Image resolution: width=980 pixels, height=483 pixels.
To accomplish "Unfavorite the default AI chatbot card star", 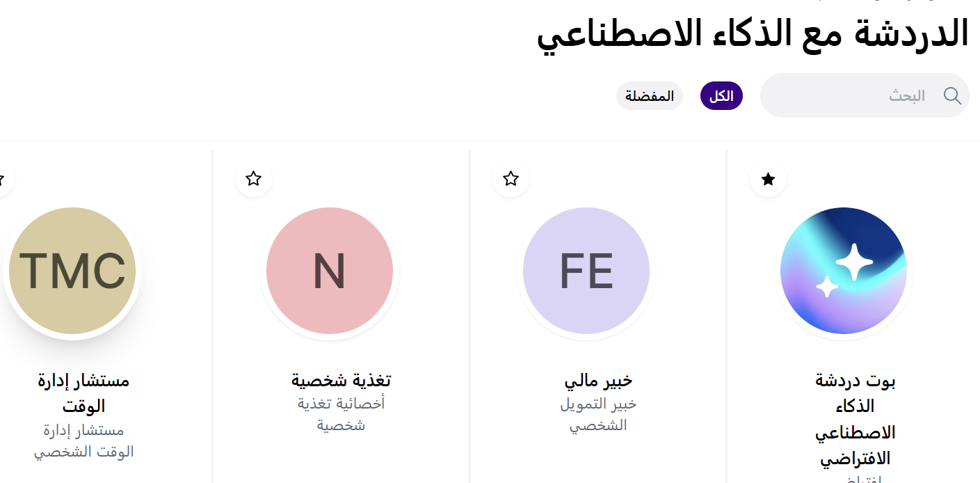I will pyautogui.click(x=768, y=180).
